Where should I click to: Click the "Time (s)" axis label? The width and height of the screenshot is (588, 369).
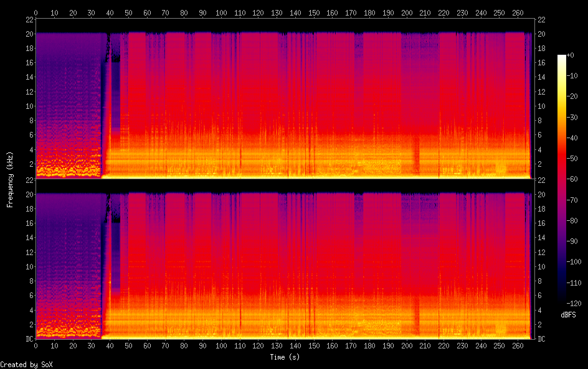pos(285,357)
